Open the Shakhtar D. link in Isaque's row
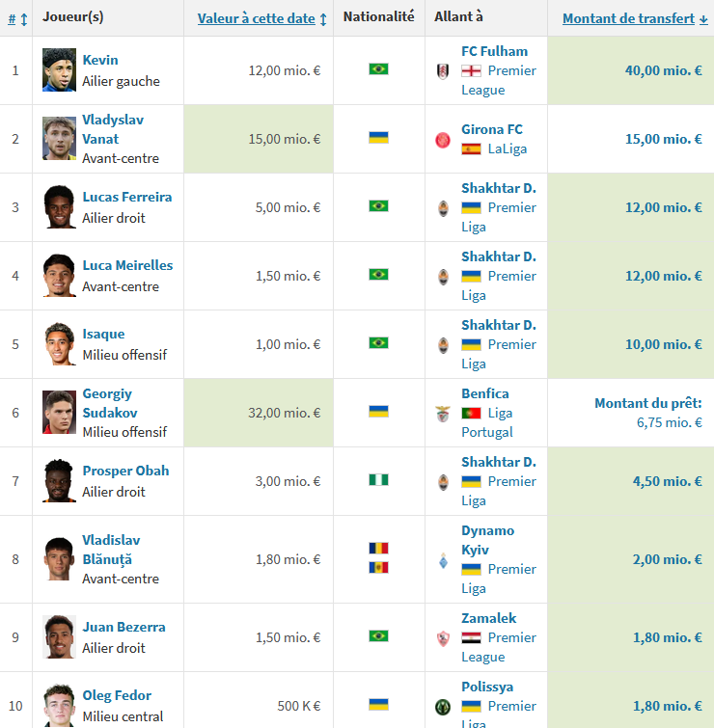Image resolution: width=714 pixels, height=728 pixels. 499,325
